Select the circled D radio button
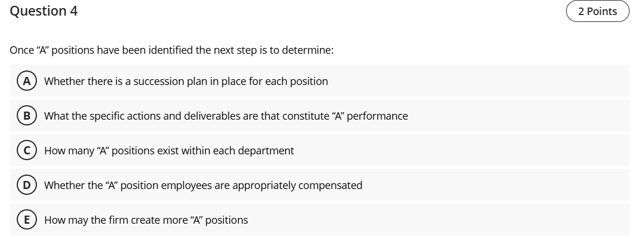Viewport: 644px width, 237px height. [26, 185]
